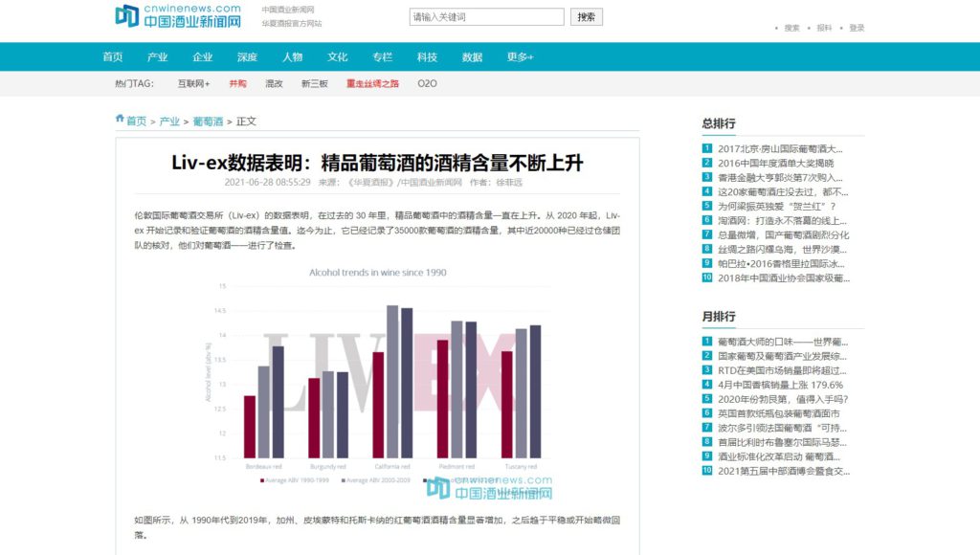Viewport: 980px width, 555px height.
Task: Click the article title Liv-ex数据表明
Action: tap(377, 163)
